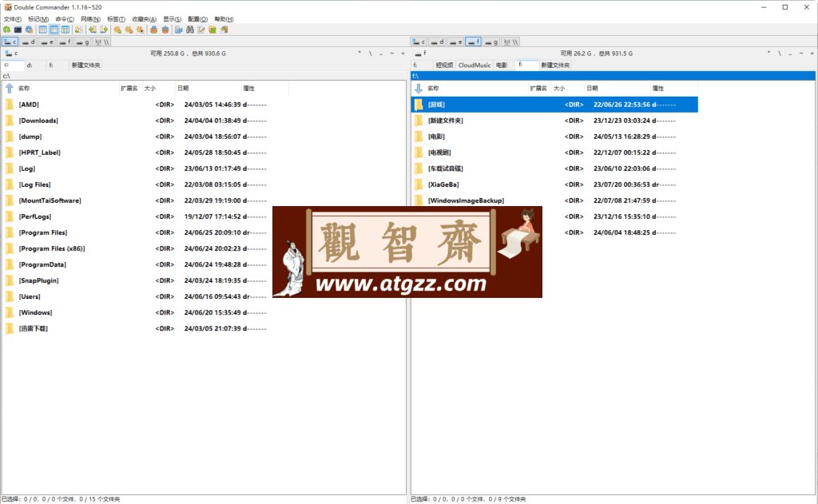Switch to left panel 新建文件夹 tab
The width and height of the screenshot is (818, 504).
click(85, 65)
